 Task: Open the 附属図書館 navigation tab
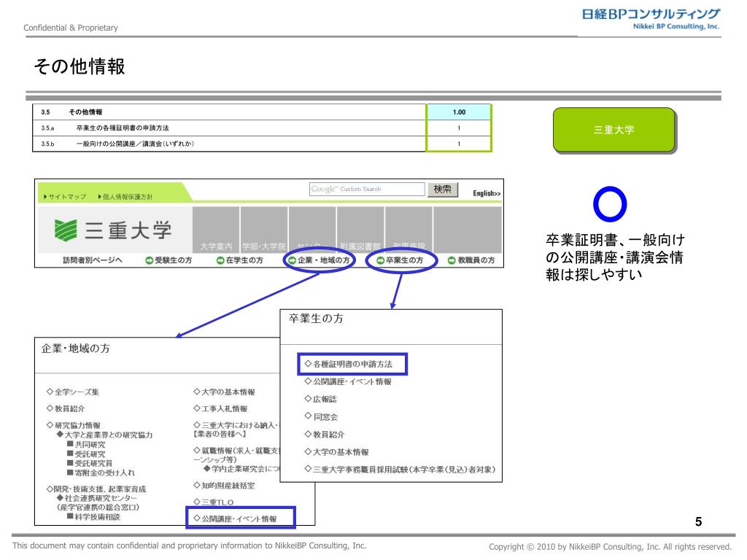(x=360, y=230)
